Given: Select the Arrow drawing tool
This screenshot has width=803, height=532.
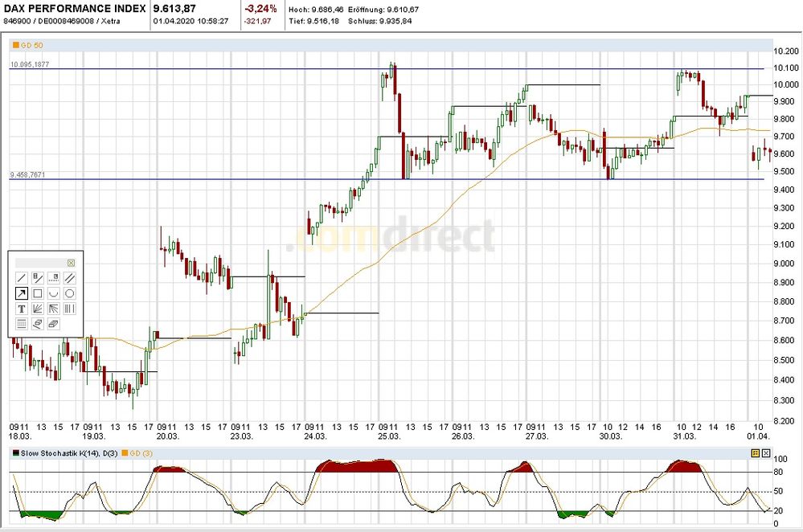Looking at the screenshot, I should [x=22, y=293].
